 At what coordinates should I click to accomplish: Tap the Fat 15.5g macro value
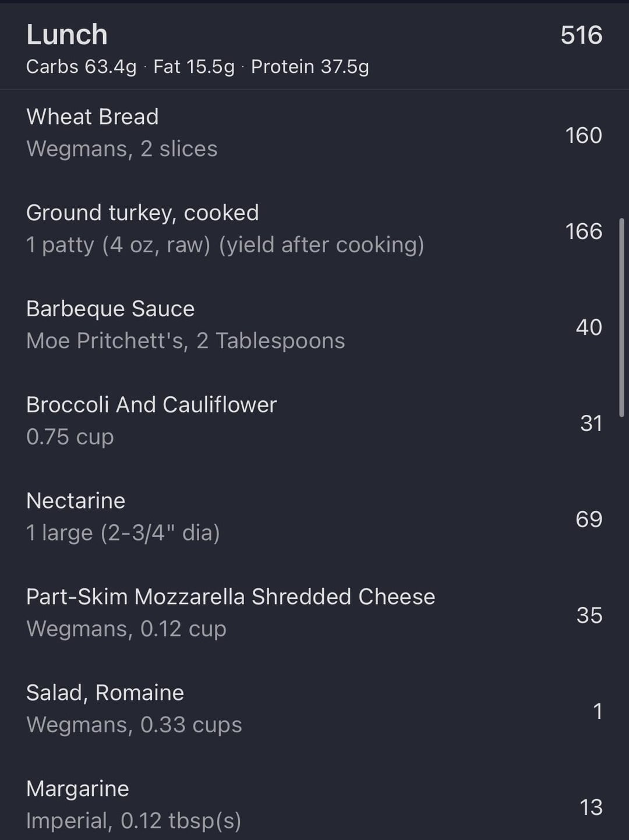(x=193, y=67)
